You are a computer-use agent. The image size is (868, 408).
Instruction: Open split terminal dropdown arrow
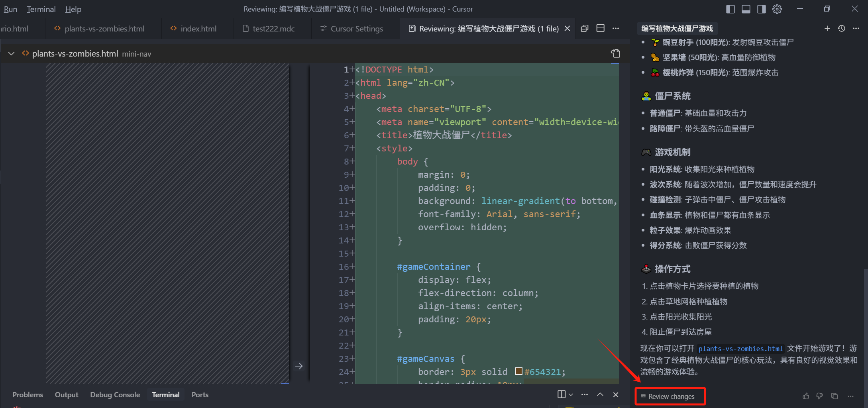(x=571, y=394)
